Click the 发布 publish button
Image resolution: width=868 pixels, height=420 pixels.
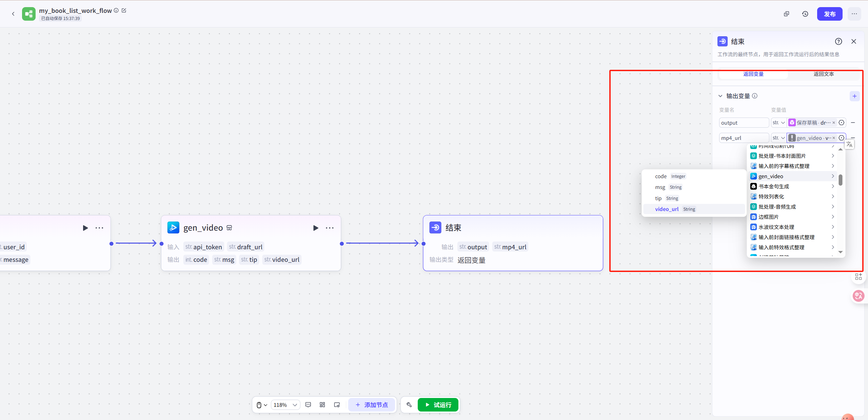coord(829,14)
